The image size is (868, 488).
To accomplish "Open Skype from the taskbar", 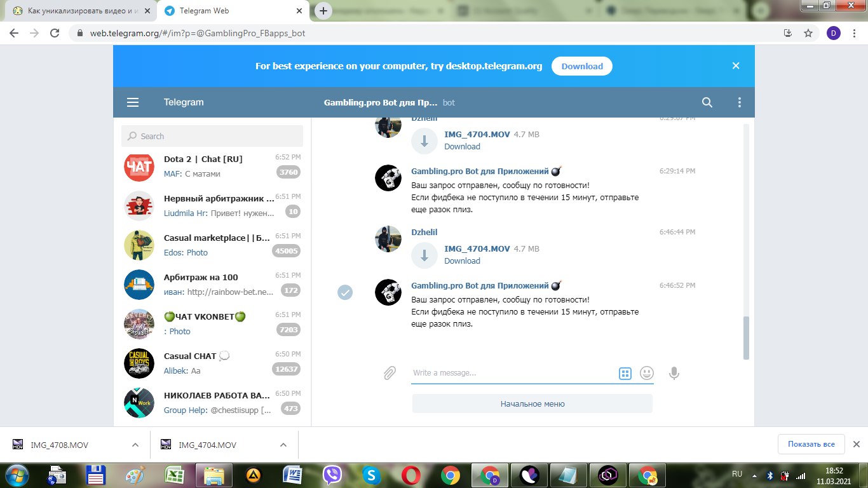I will (x=372, y=475).
